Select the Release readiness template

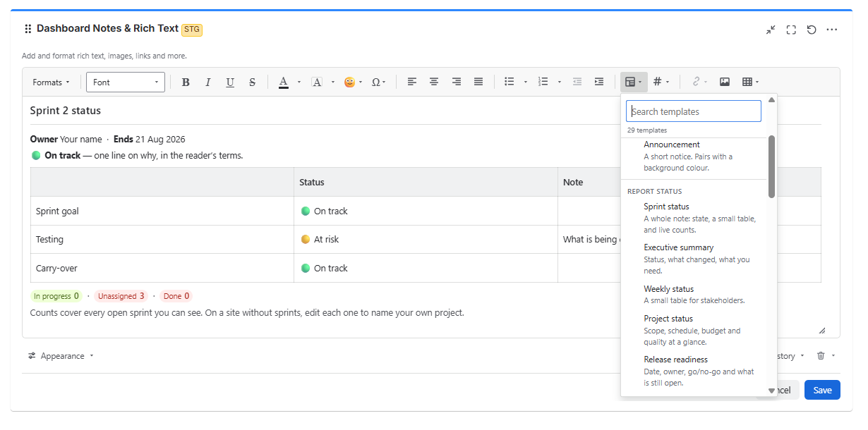694,371
